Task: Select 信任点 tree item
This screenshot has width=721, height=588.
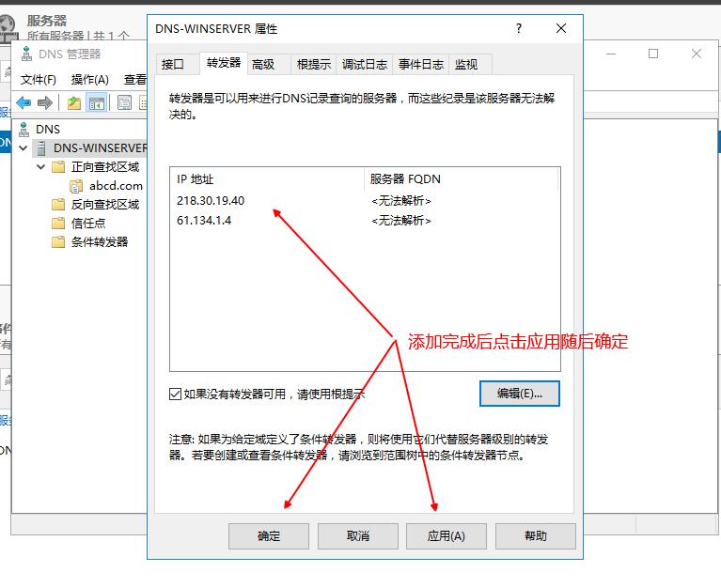Action: tap(88, 224)
